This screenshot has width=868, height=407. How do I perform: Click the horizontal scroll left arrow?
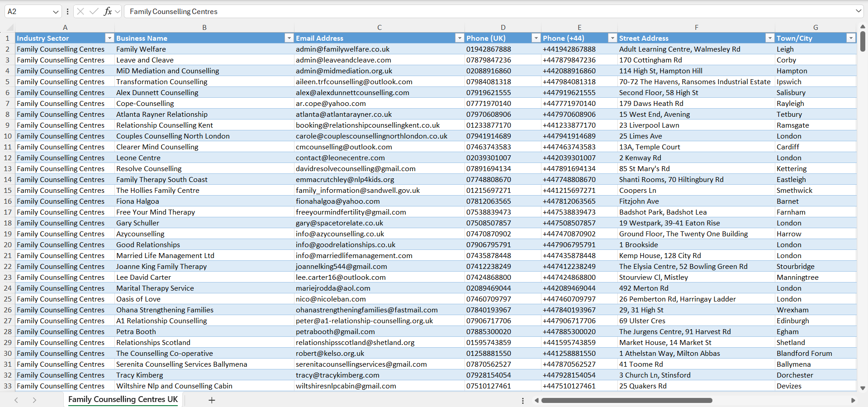[536, 400]
